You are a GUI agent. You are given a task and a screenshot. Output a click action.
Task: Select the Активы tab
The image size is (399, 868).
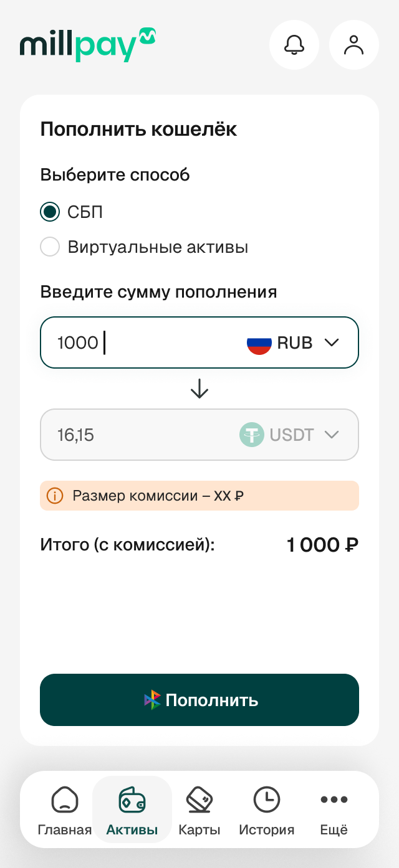coord(132,810)
